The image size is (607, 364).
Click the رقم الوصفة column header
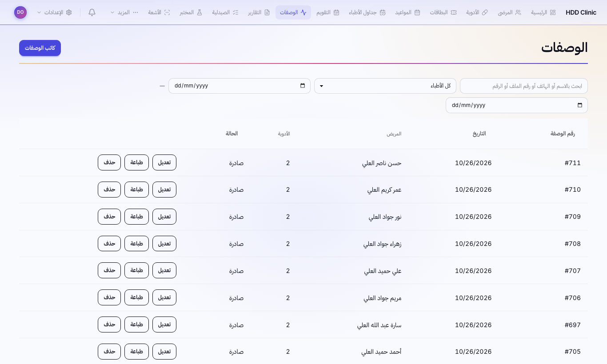[x=563, y=134]
